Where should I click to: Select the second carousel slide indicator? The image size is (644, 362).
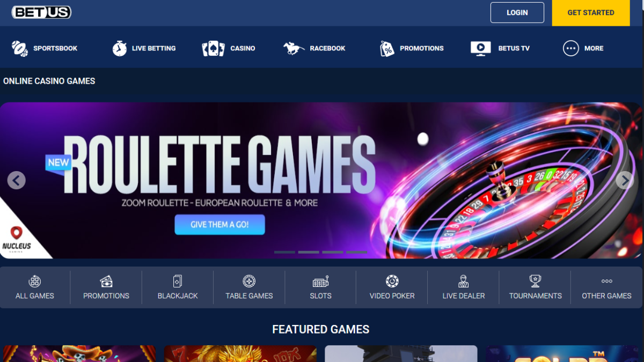tap(309, 252)
